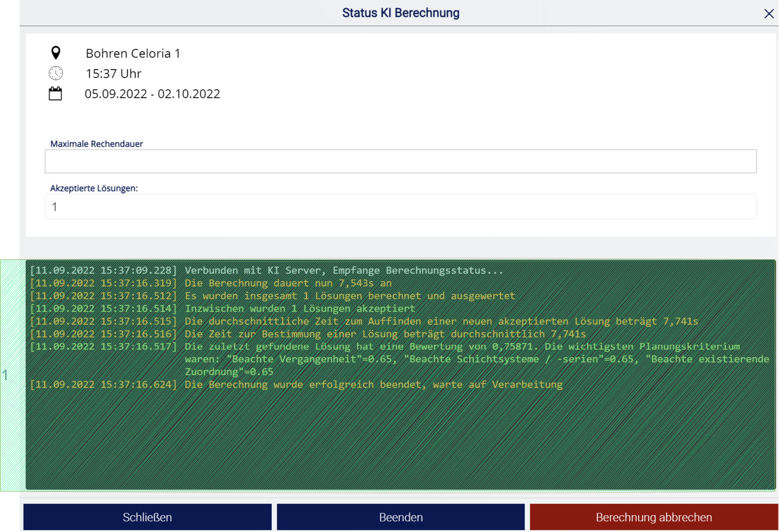779x532 pixels.
Task: Click the clock icon beside 15:37 Uhr
Action: pyautogui.click(x=56, y=73)
